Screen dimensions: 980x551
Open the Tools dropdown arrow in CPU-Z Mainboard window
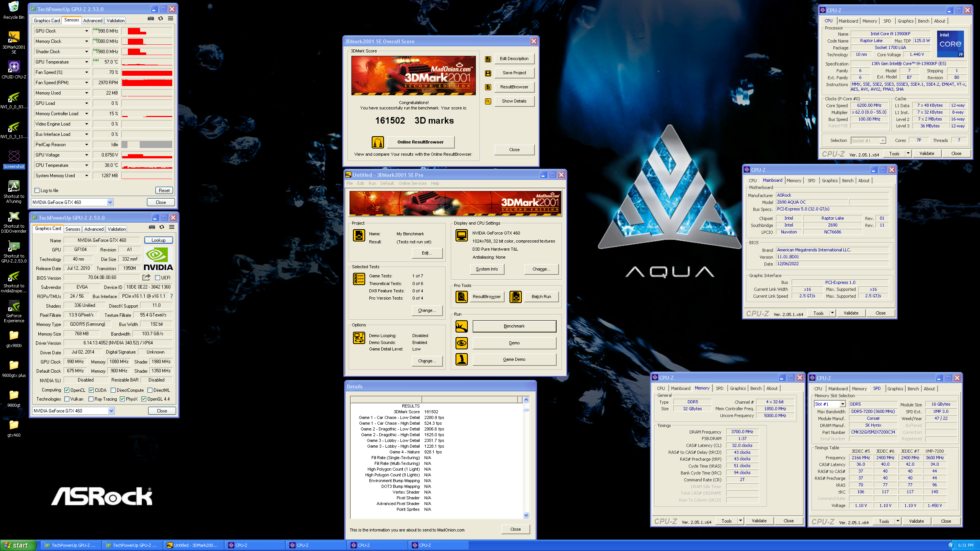tap(832, 313)
